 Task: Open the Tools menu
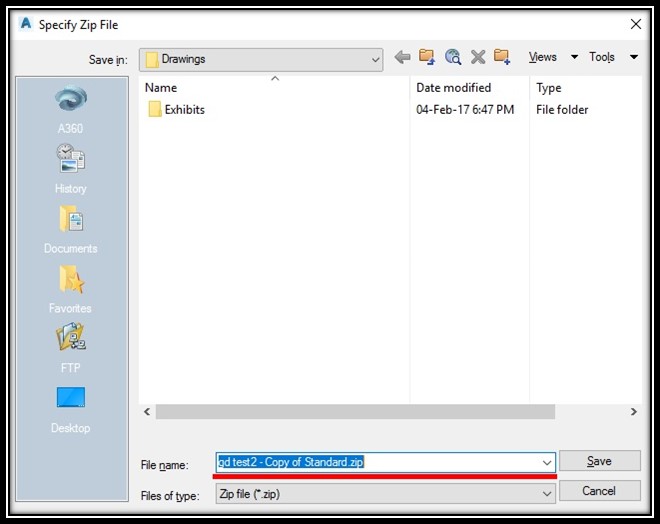point(602,57)
